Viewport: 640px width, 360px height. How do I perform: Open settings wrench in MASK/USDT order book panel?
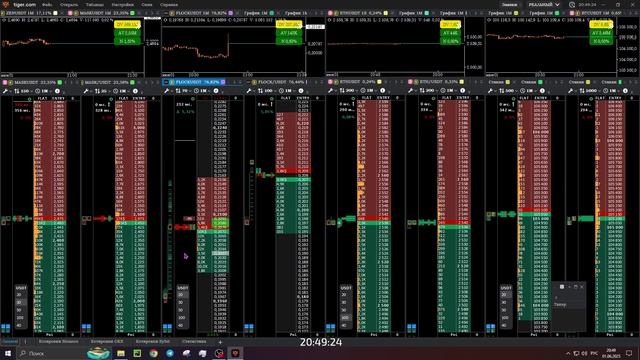pos(86,91)
